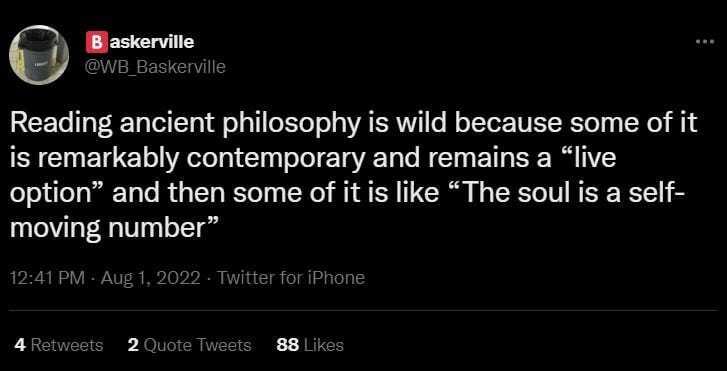Click the phrase "The soul is a self-"
The image size is (727, 371).
[564, 192]
